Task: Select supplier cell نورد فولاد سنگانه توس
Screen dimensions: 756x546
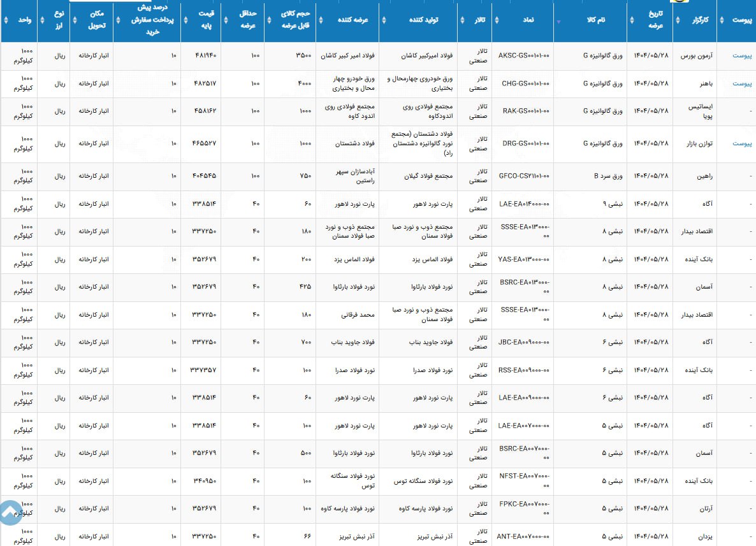Action: coord(353,481)
